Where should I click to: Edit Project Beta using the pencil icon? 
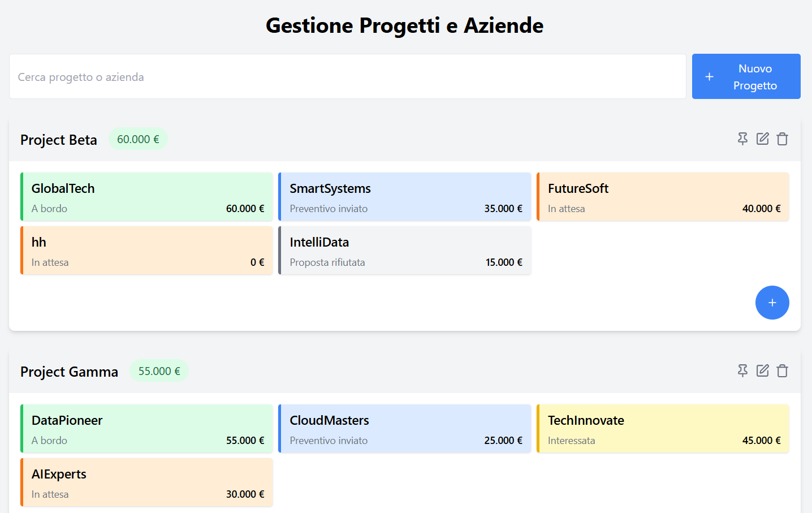coord(762,139)
